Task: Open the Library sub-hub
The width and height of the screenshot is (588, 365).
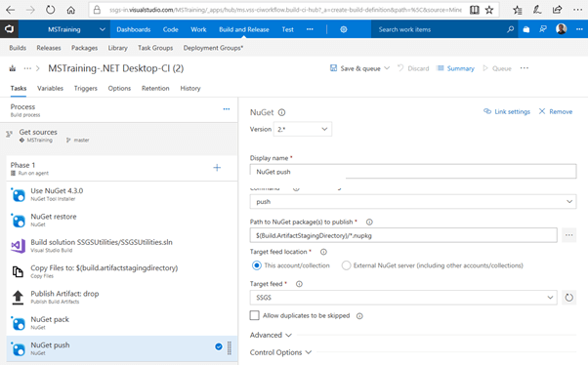Action: [x=118, y=48]
